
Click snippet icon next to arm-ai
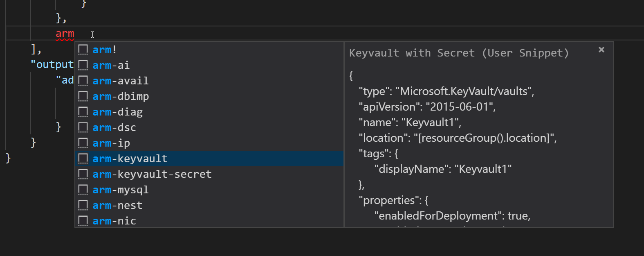[x=83, y=66]
